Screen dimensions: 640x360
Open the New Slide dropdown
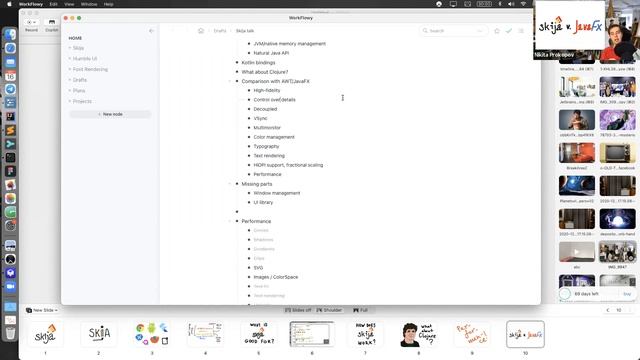click(x=42, y=310)
